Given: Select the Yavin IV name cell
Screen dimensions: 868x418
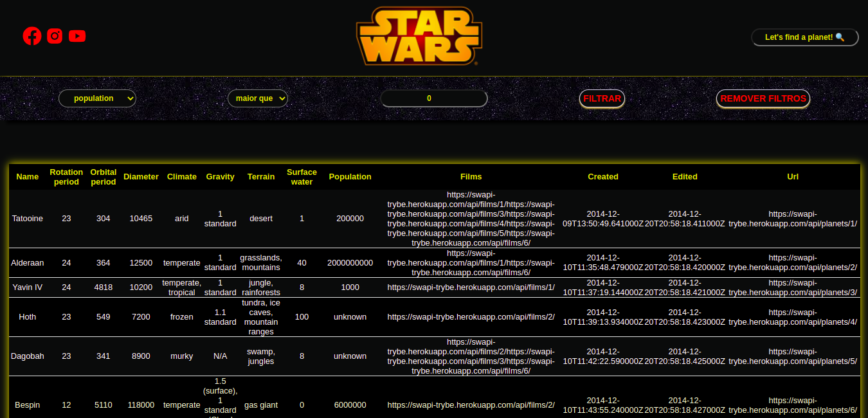Looking at the screenshot, I should point(28,287).
